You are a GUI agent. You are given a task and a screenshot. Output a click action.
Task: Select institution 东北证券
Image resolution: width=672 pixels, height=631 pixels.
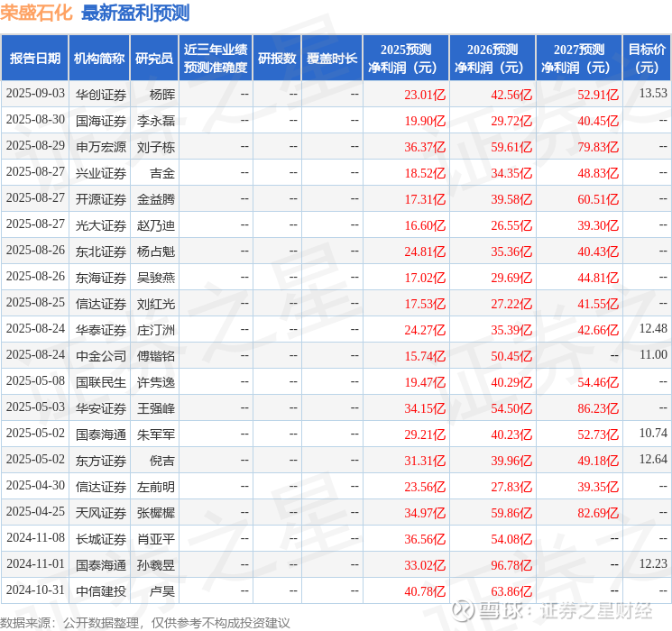pyautogui.click(x=101, y=251)
